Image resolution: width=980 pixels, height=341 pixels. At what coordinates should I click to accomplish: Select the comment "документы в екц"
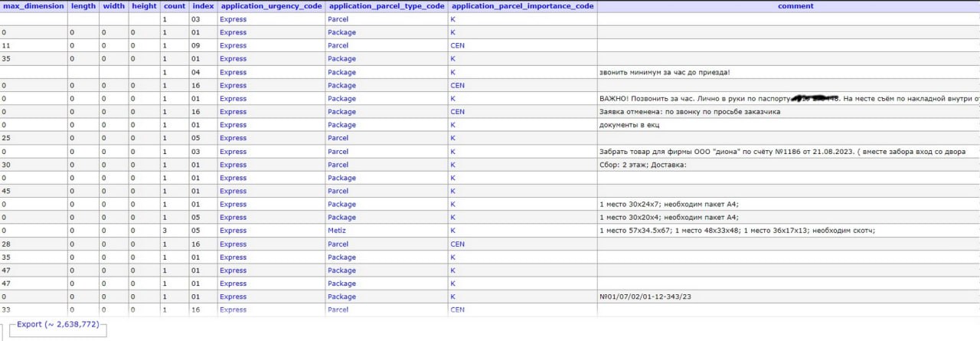coord(629,125)
